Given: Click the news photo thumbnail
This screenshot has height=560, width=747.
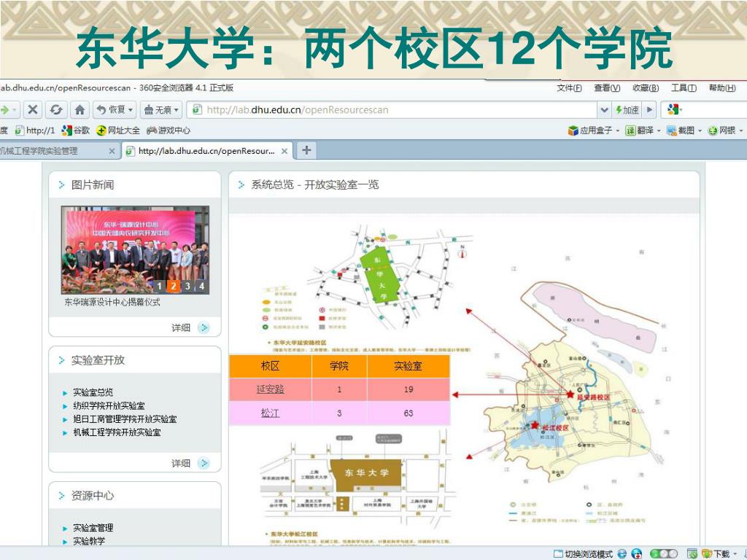Looking at the screenshot, I should (135, 249).
